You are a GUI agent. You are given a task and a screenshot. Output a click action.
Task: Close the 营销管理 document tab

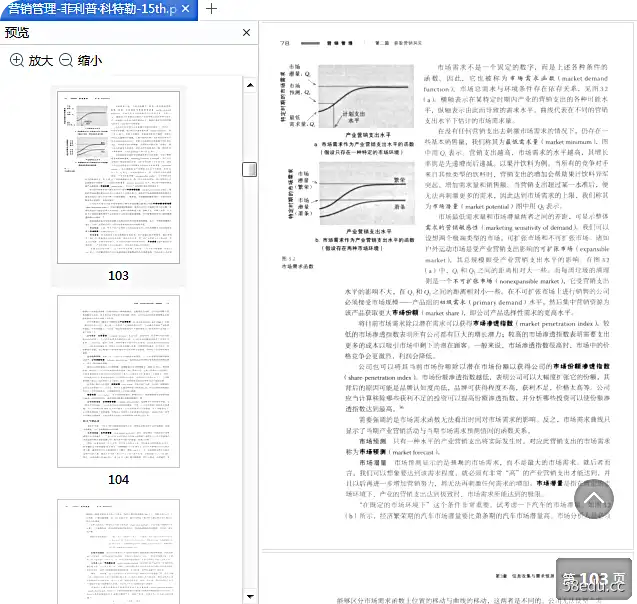[x=186, y=9]
